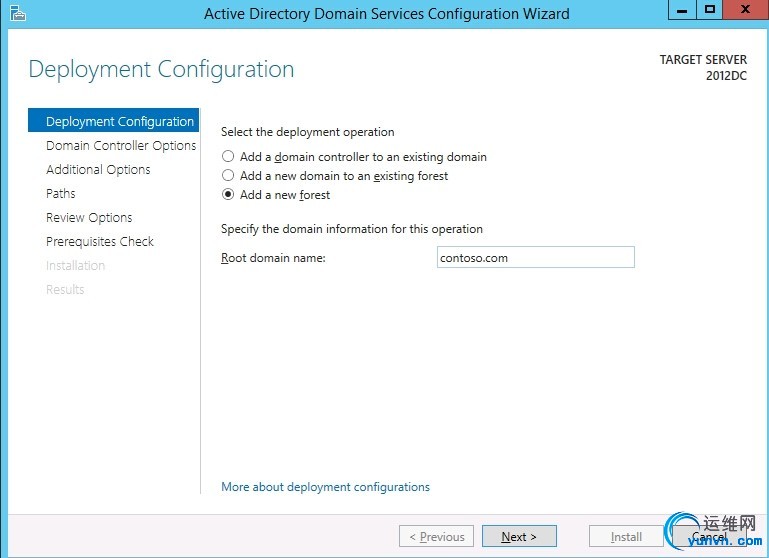Viewport: 769px width, 558px height.
Task: Click the Root domain name text field
Action: pos(535,258)
